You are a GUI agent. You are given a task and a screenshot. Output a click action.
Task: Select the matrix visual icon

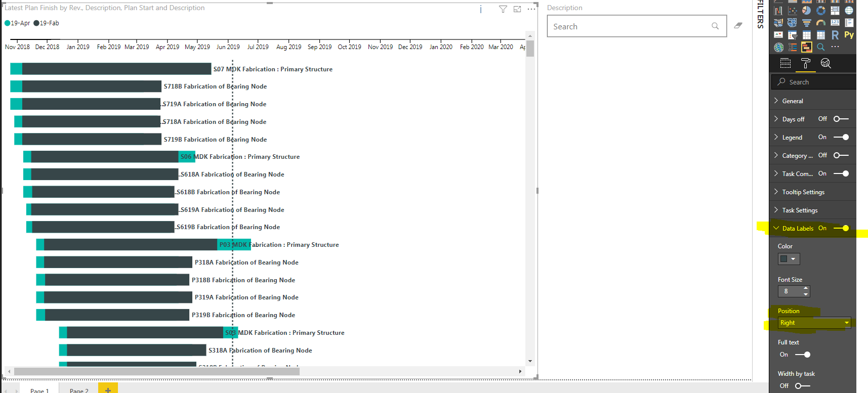pos(821,35)
